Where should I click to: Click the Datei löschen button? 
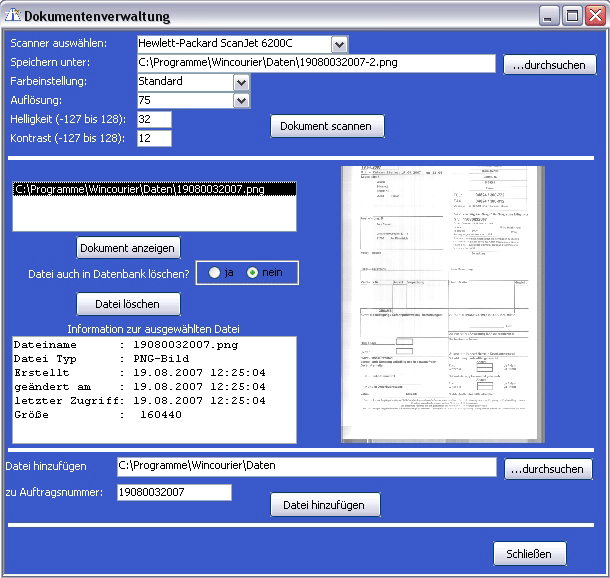pyautogui.click(x=129, y=304)
